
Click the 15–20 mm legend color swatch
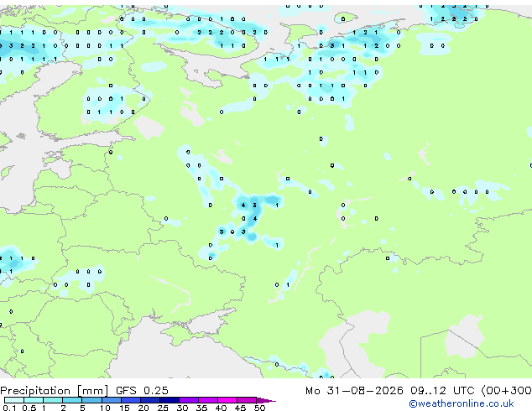tap(131, 400)
